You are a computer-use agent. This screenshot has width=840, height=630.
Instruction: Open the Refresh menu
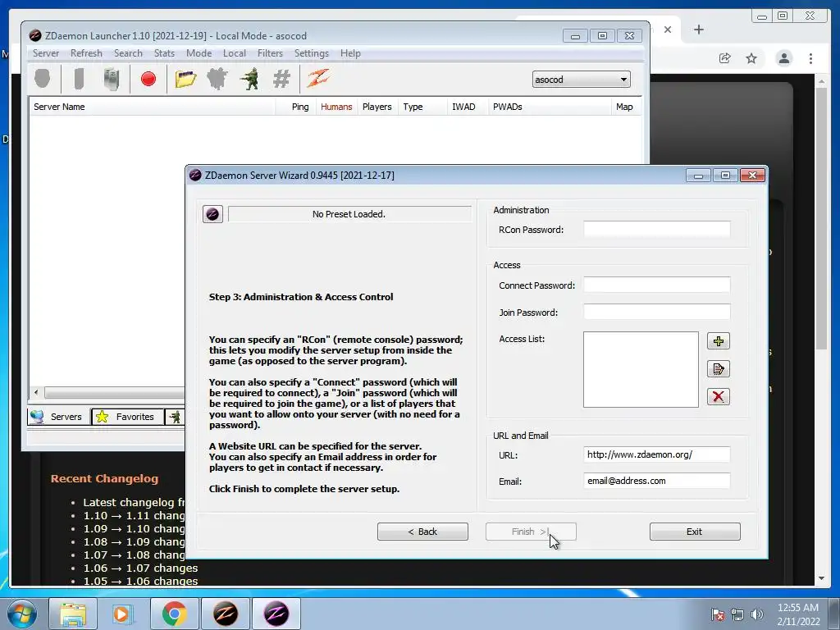coord(86,53)
